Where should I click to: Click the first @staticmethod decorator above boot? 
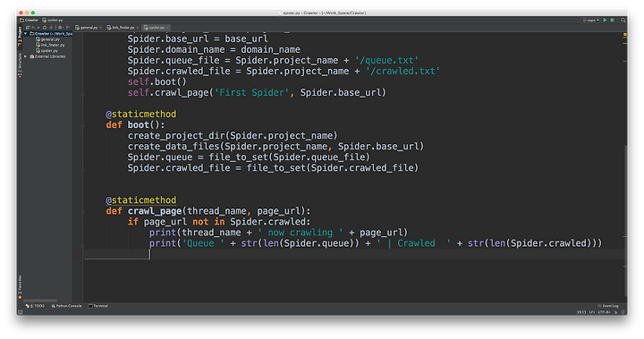(141, 114)
